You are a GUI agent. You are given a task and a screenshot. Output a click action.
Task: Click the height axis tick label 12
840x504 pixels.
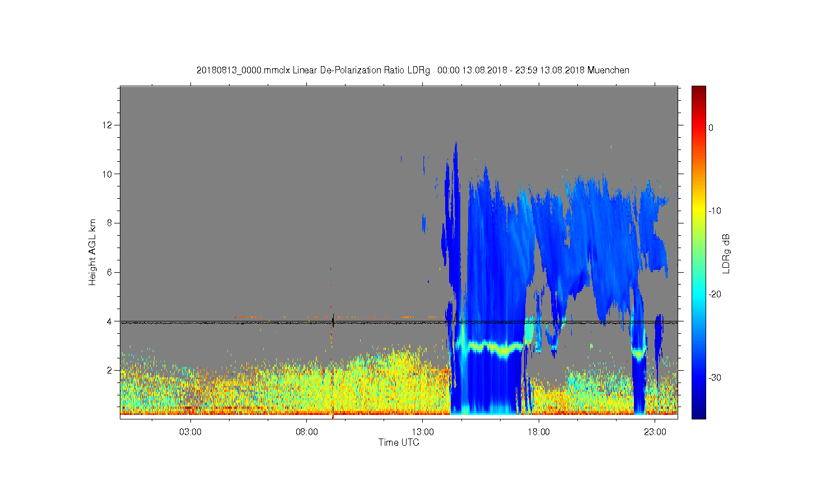[109, 124]
